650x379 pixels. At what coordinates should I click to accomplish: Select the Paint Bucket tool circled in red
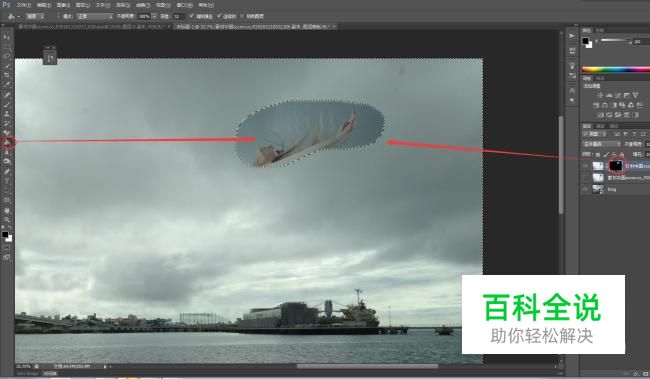point(7,143)
